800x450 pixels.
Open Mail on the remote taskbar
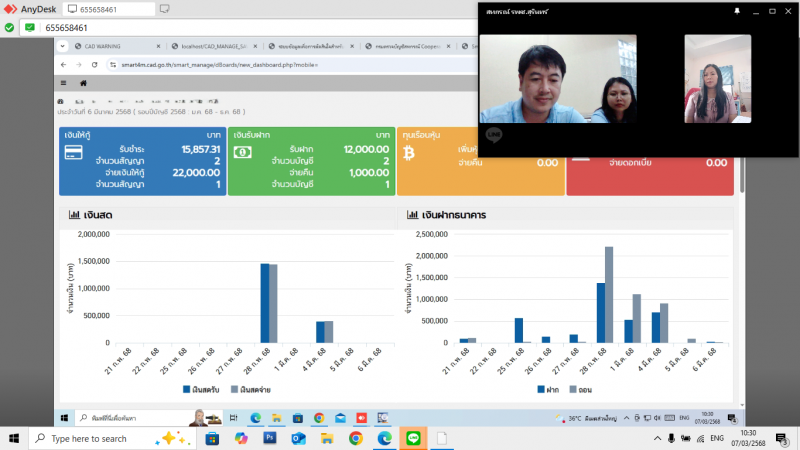tap(340, 418)
